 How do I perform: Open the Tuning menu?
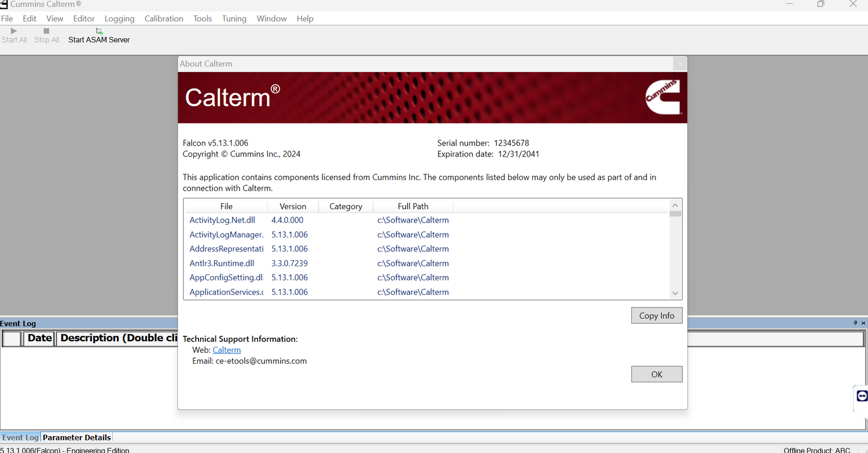point(234,19)
